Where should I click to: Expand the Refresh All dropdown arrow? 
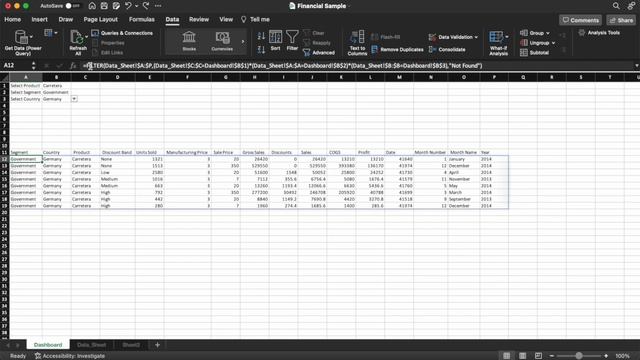(86, 37)
